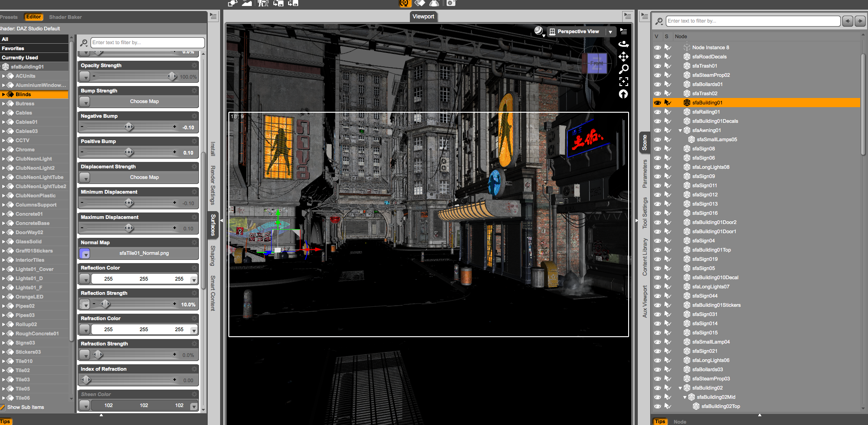Collapse the sfaBuilding02Mid node
868x425 pixels.
click(685, 397)
